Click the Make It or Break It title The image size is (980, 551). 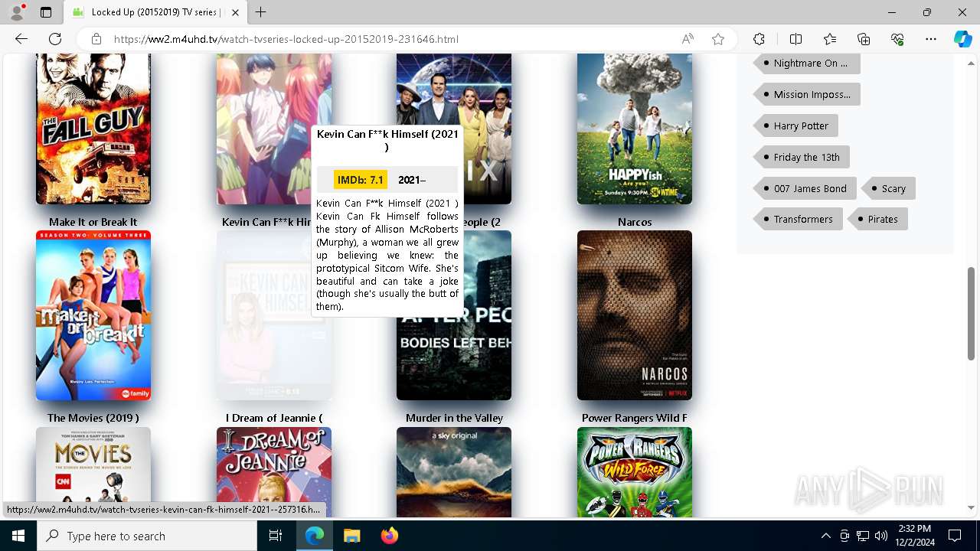tap(93, 222)
